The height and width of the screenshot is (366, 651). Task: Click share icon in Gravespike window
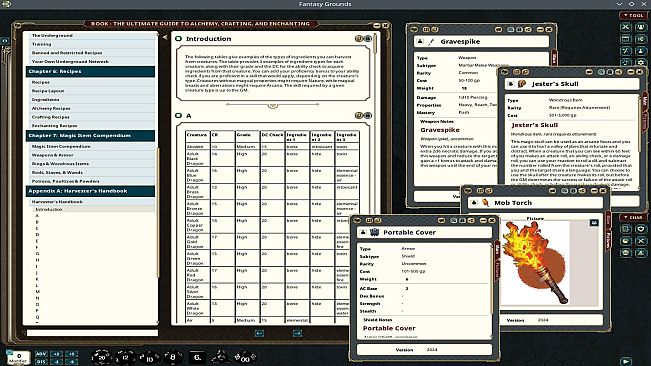[x=528, y=29]
